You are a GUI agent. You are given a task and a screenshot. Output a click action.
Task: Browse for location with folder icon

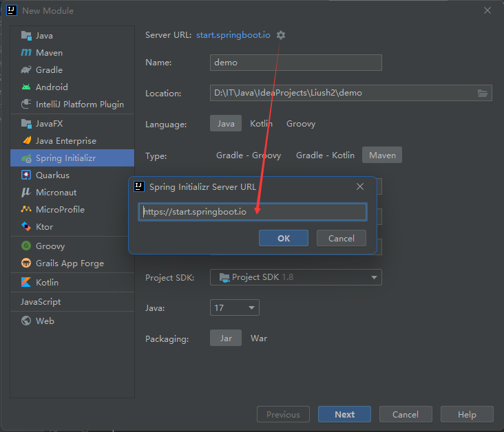click(x=483, y=93)
